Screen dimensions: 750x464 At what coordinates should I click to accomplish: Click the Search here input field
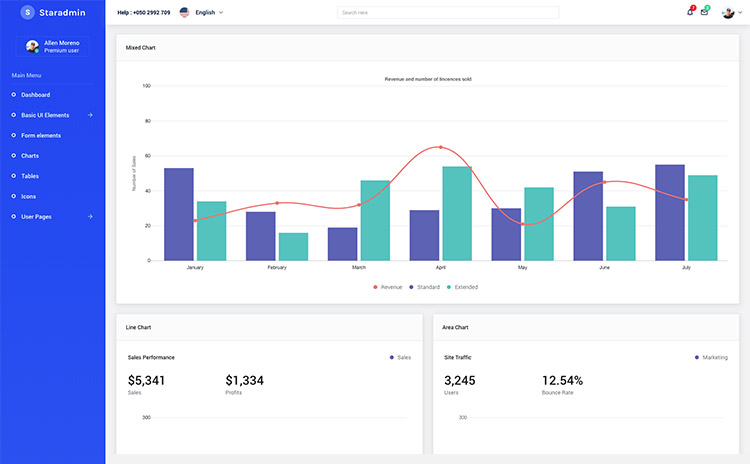point(448,13)
